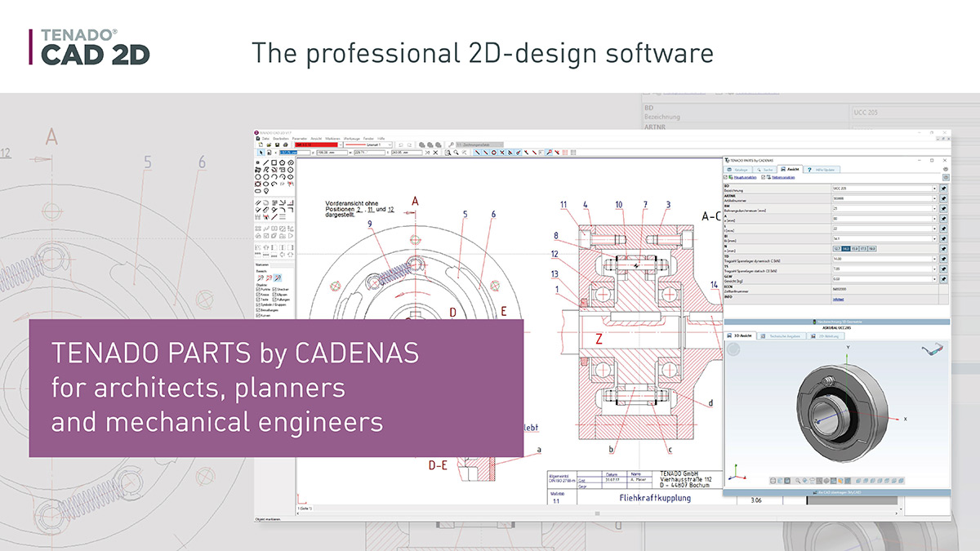
Task: Click the magnifier icon in the 3D view toolbar
Action: point(798,481)
